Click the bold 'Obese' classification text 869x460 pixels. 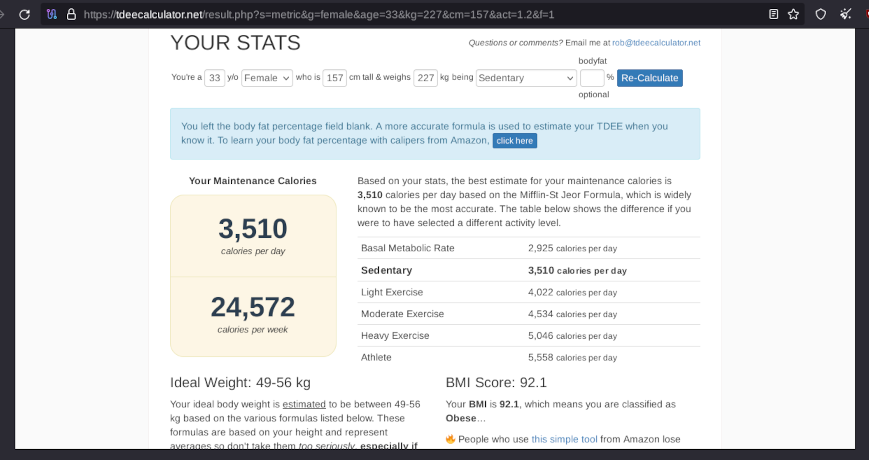pos(461,418)
